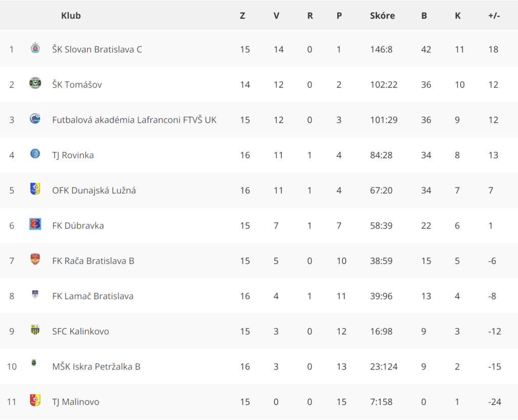The height and width of the screenshot is (420, 518).
Task: Open the MŠK Iskra Petržalka B link
Action: [96, 366]
